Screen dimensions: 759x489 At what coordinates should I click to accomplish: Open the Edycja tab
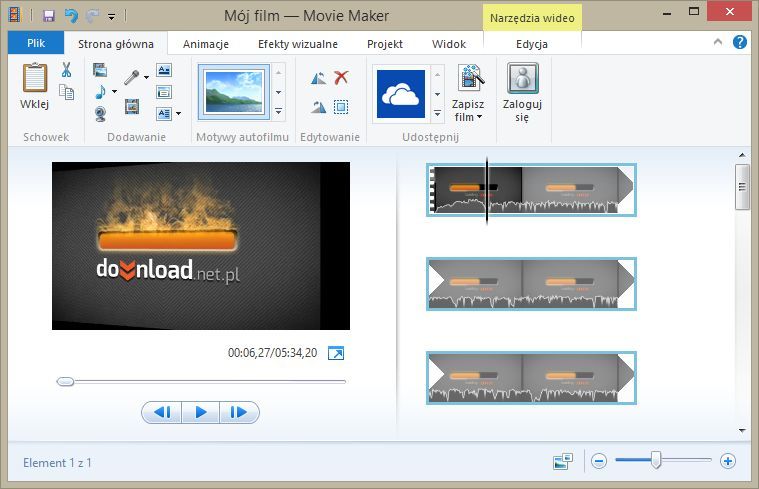(531, 44)
